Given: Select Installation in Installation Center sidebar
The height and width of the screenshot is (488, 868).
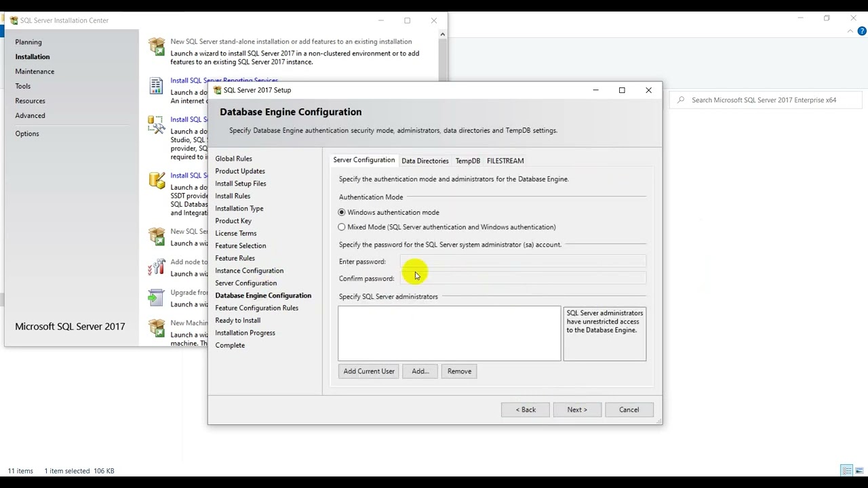Looking at the screenshot, I should (33, 57).
